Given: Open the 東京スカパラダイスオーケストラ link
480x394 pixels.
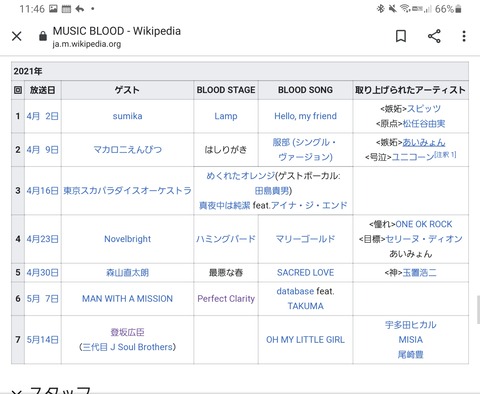Looking at the screenshot, I should pyautogui.click(x=127, y=191).
